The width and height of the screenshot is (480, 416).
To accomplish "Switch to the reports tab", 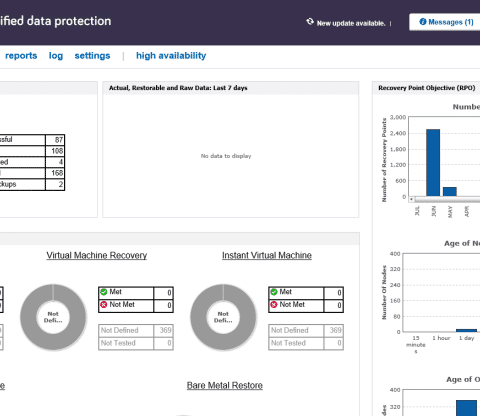I will point(21,56).
